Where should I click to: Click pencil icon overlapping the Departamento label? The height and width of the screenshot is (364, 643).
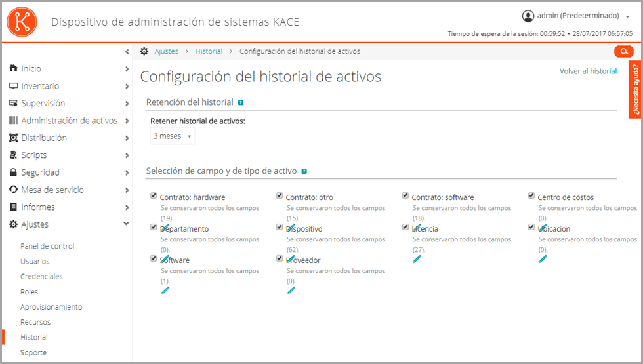coord(165,228)
